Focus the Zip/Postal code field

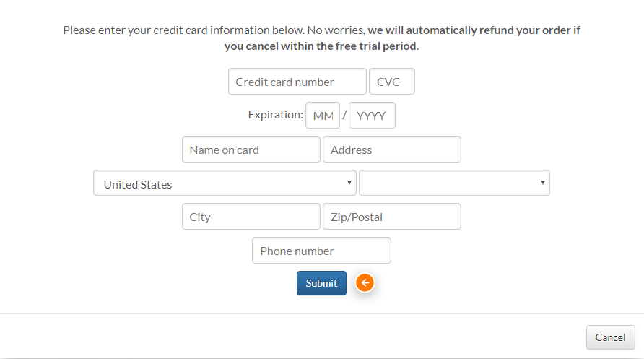point(392,216)
